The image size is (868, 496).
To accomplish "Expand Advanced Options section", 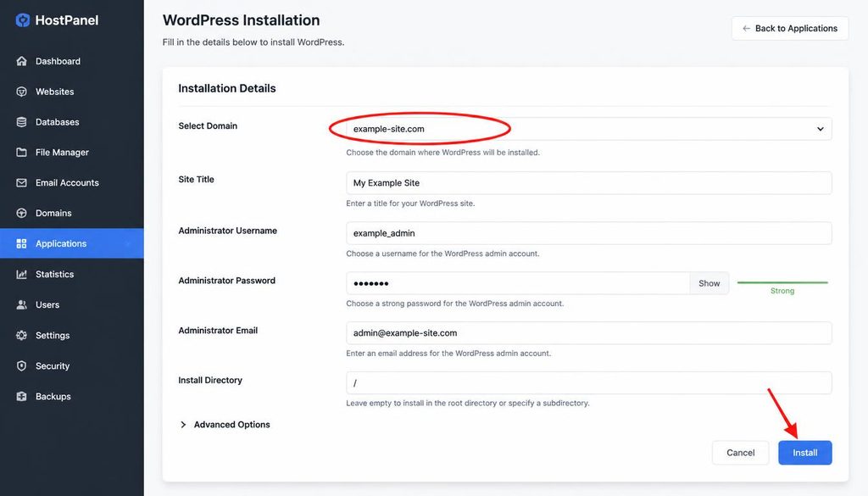I will click(x=225, y=425).
